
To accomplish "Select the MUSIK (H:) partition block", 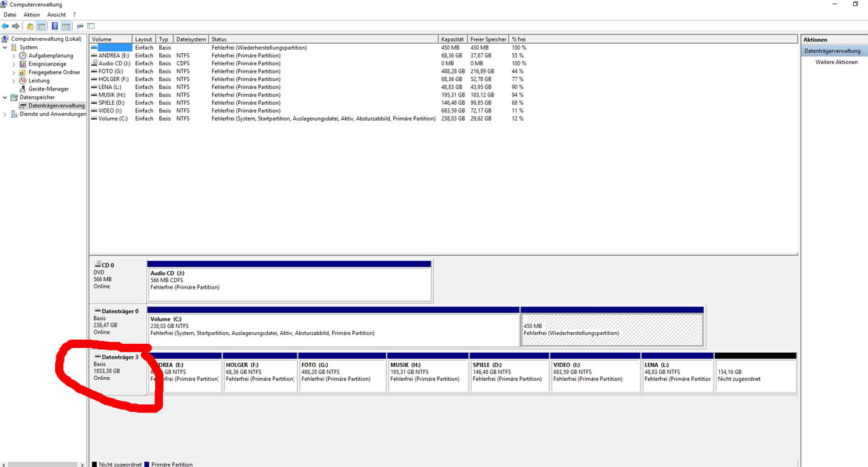I will 427,372.
